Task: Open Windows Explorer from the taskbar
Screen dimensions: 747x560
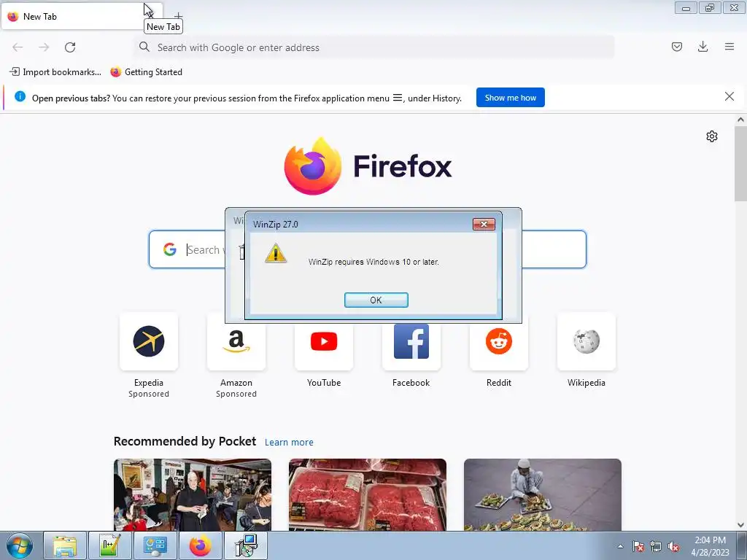Action: click(x=65, y=545)
